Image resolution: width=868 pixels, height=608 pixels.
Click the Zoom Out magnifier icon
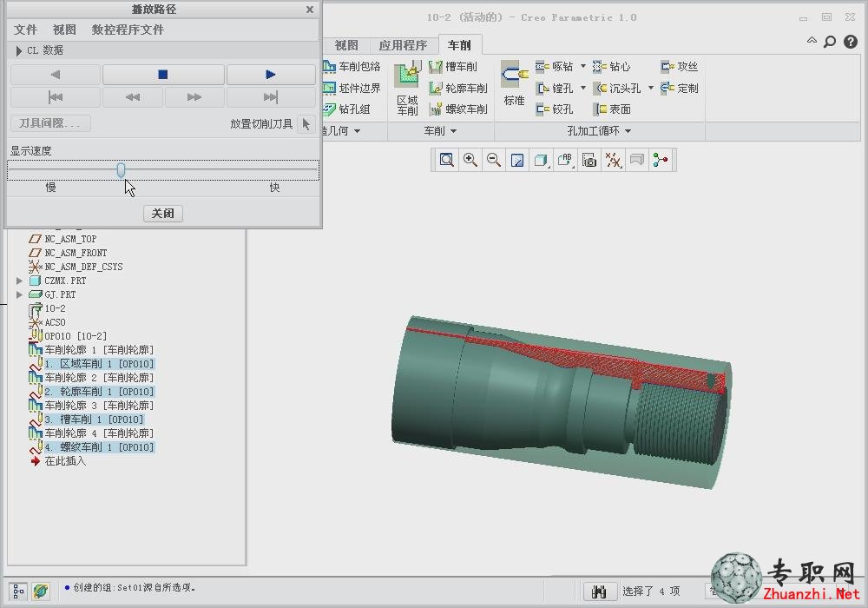tap(493, 160)
